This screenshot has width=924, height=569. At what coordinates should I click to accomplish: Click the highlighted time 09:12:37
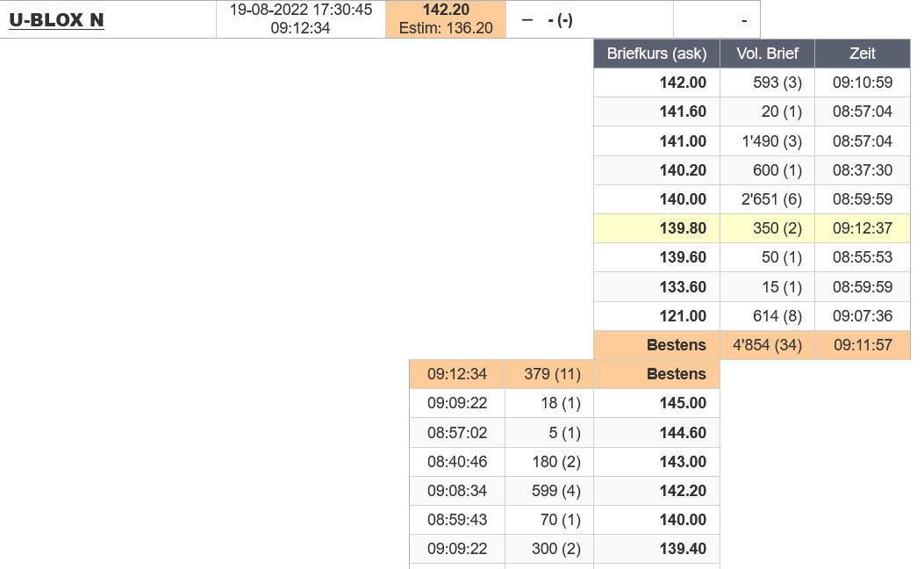pos(862,228)
